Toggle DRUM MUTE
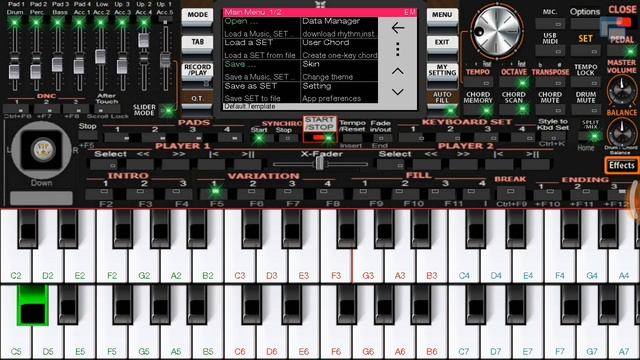Viewport: 640px width, 360px height. click(x=586, y=109)
